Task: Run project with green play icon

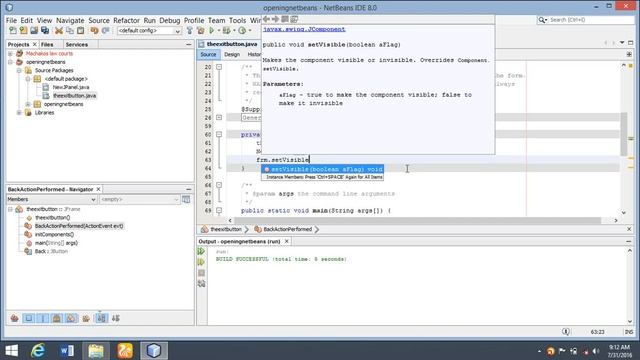Action: [x=211, y=31]
